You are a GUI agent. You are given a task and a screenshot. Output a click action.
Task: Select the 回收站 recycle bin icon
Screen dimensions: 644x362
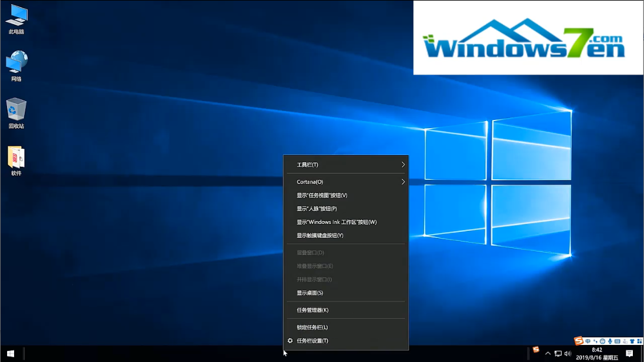pos(16,113)
